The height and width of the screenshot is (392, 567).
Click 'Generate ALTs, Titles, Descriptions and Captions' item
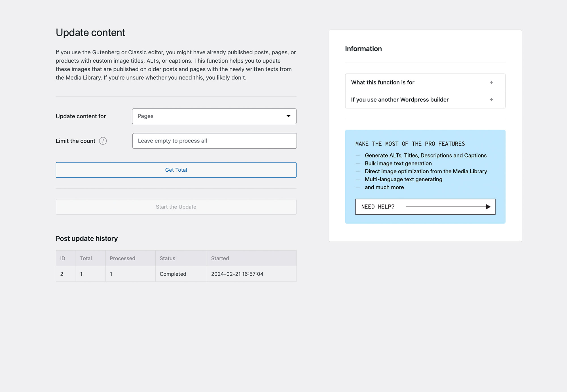coord(426,155)
